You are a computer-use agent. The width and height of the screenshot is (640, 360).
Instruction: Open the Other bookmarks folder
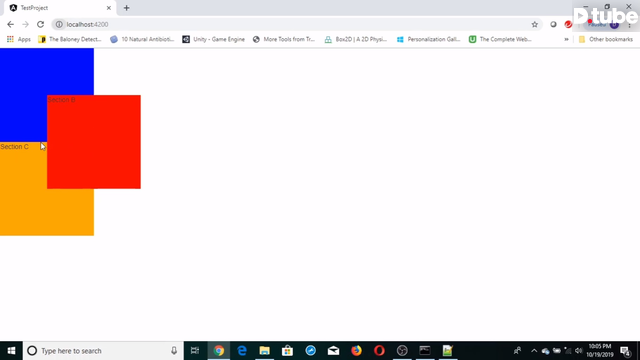tap(606, 39)
